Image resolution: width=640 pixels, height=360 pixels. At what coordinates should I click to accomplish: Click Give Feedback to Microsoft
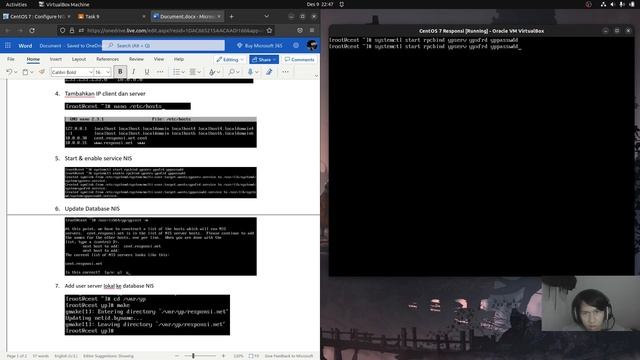(289, 356)
